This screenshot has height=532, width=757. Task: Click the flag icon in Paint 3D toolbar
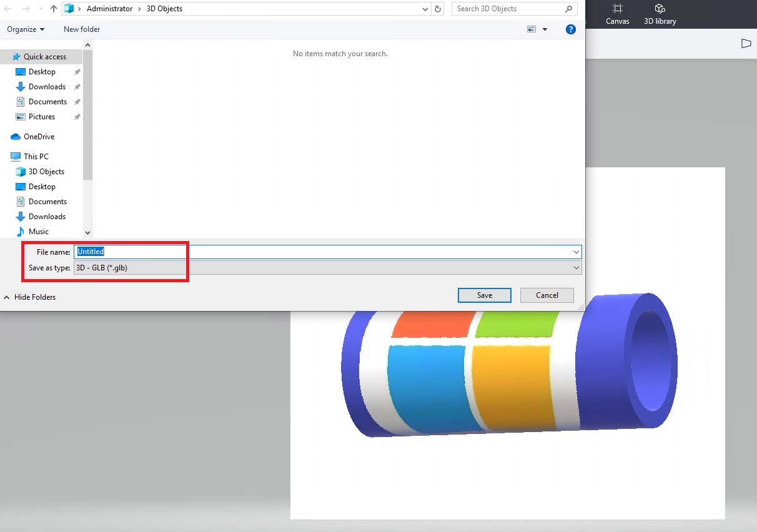746,43
